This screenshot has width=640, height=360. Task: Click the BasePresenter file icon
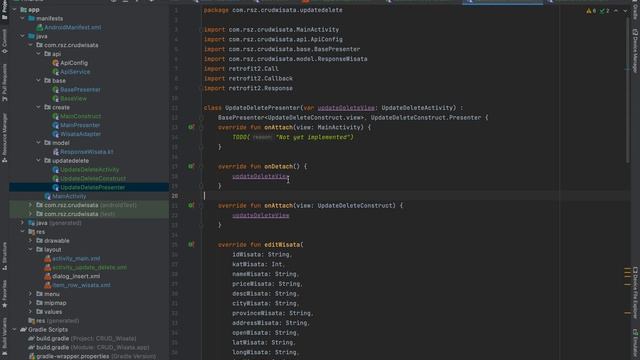pos(56,89)
